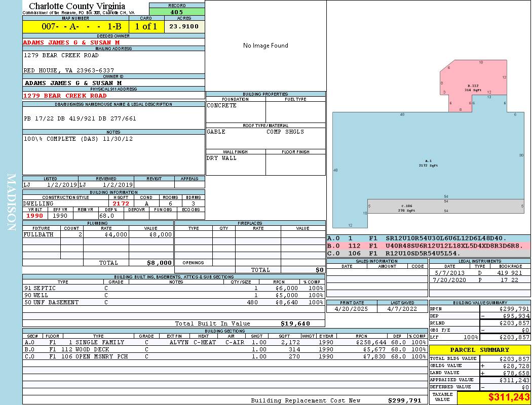Click the year built 1990 in red

pyautogui.click(x=34, y=216)
